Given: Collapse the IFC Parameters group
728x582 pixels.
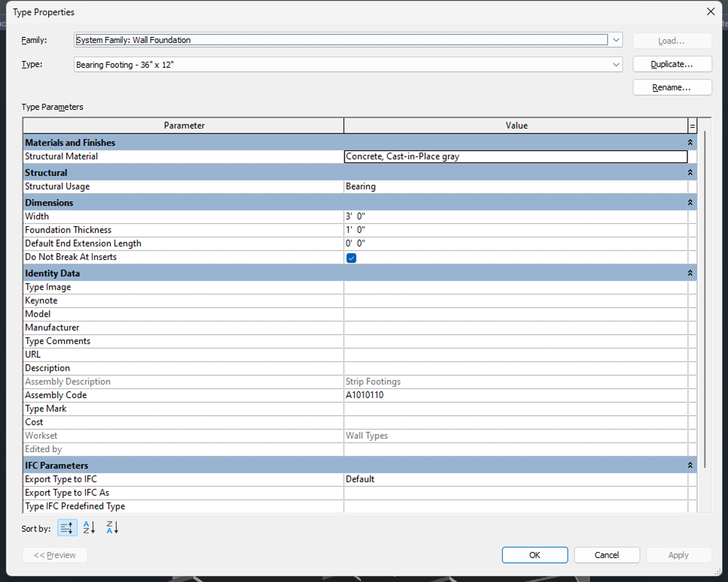Looking at the screenshot, I should tap(690, 465).
